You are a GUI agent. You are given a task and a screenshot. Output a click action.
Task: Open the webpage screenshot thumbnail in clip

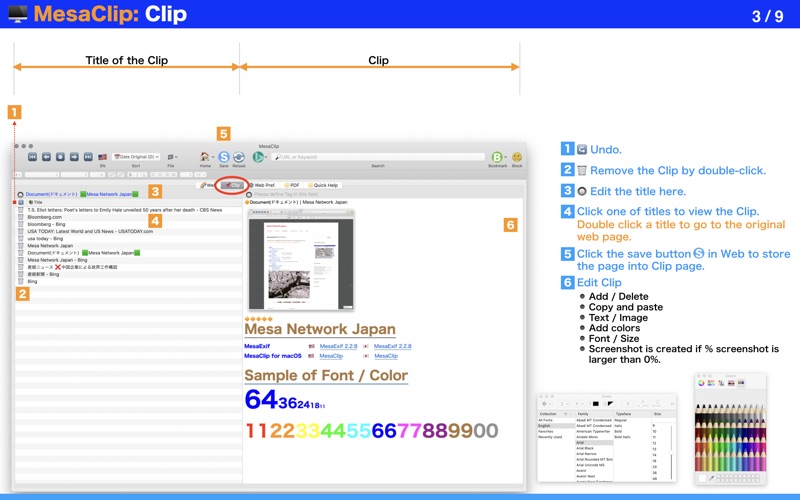click(301, 260)
